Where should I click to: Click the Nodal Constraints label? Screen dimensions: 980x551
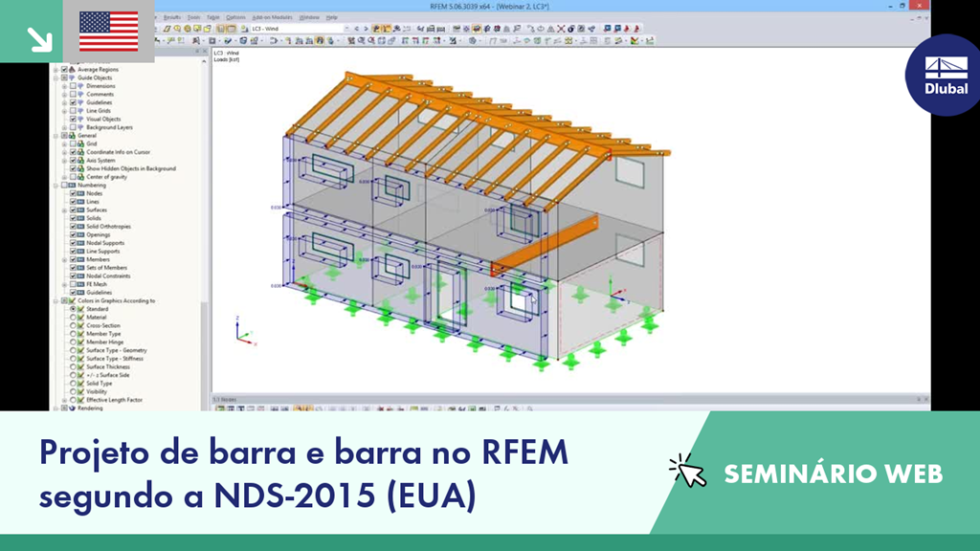[108, 276]
